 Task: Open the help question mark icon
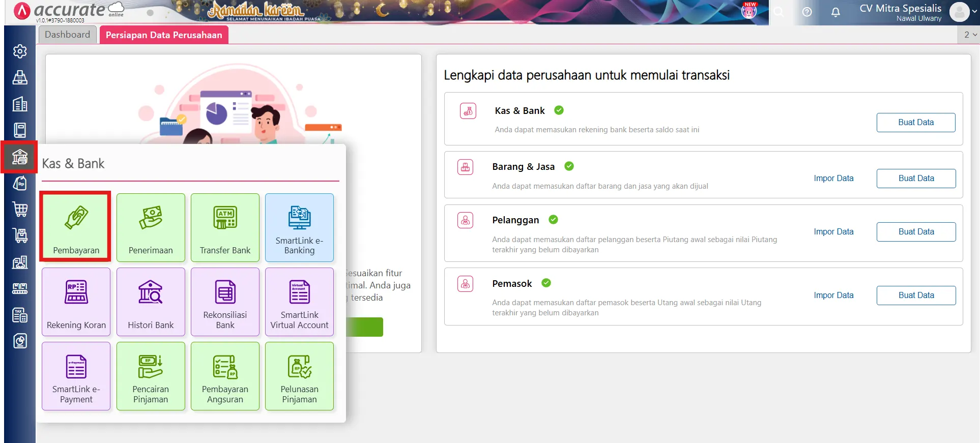tap(807, 12)
